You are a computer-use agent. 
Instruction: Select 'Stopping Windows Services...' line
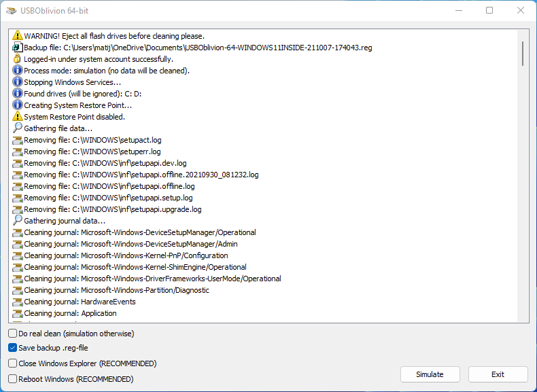click(x=72, y=82)
